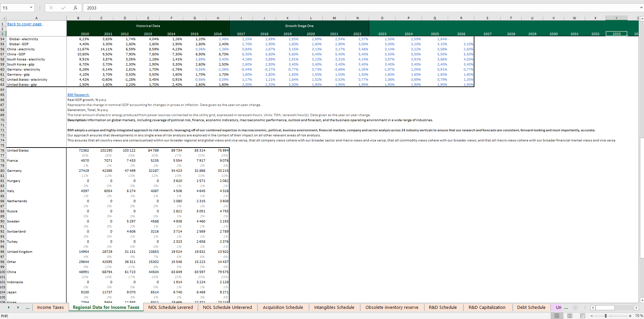Click horizontal scrollbar left arrow
Image resolution: width=644 pixels, height=319 pixels.
(x=592, y=308)
